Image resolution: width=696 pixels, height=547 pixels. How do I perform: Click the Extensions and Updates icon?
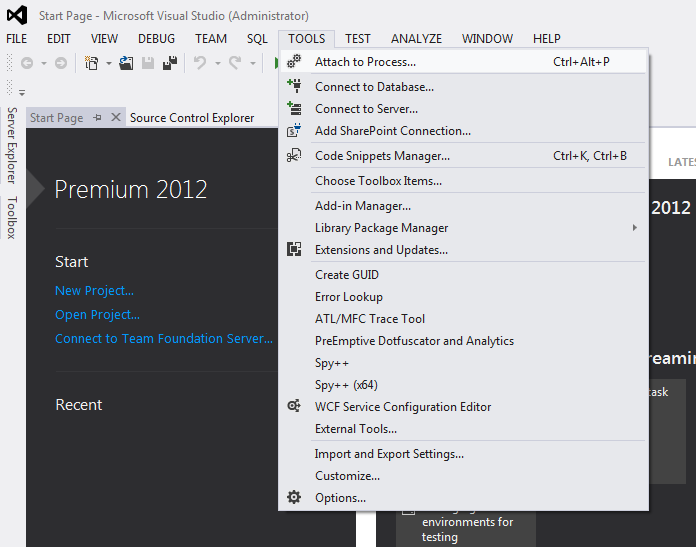coord(294,250)
